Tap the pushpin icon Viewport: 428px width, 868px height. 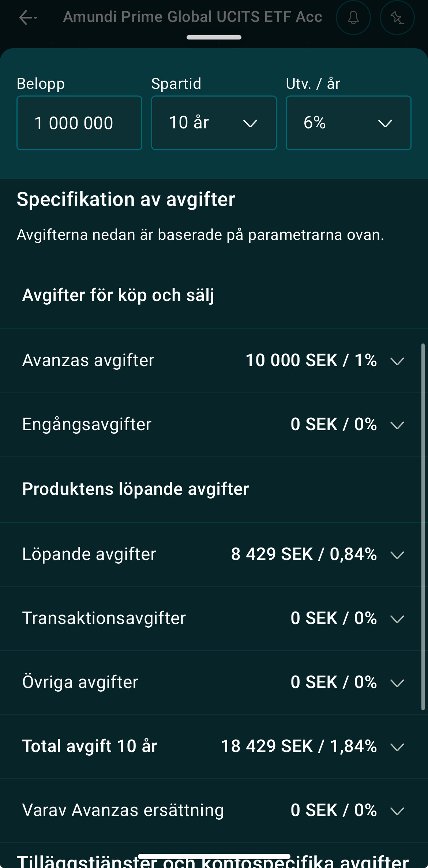397,17
